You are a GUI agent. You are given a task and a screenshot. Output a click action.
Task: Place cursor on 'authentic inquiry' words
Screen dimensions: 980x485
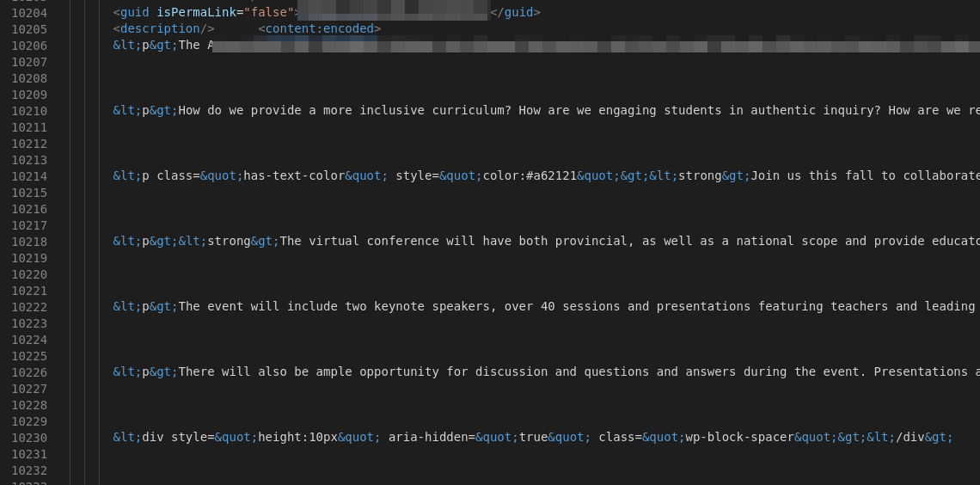click(812, 110)
